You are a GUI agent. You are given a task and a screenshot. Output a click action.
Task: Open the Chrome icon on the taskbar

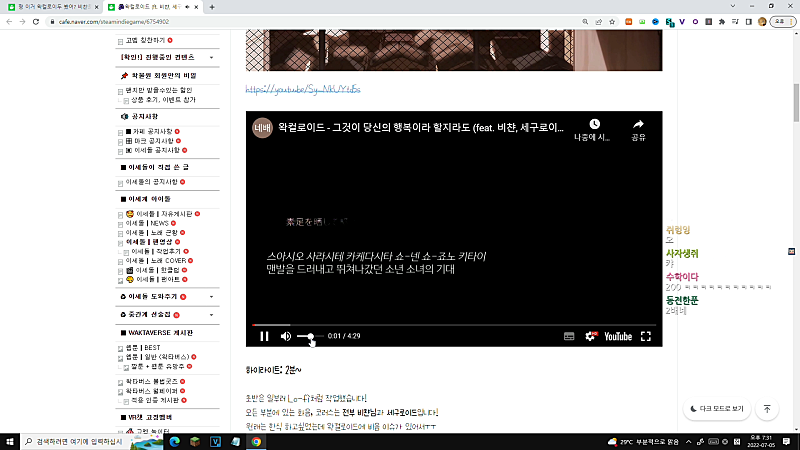pos(256,442)
